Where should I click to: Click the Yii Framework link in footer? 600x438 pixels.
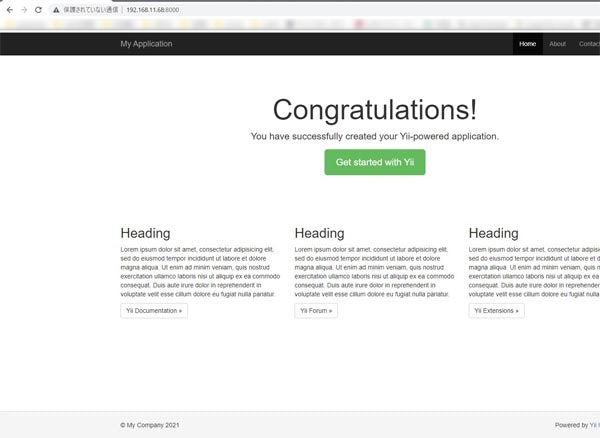click(594, 425)
